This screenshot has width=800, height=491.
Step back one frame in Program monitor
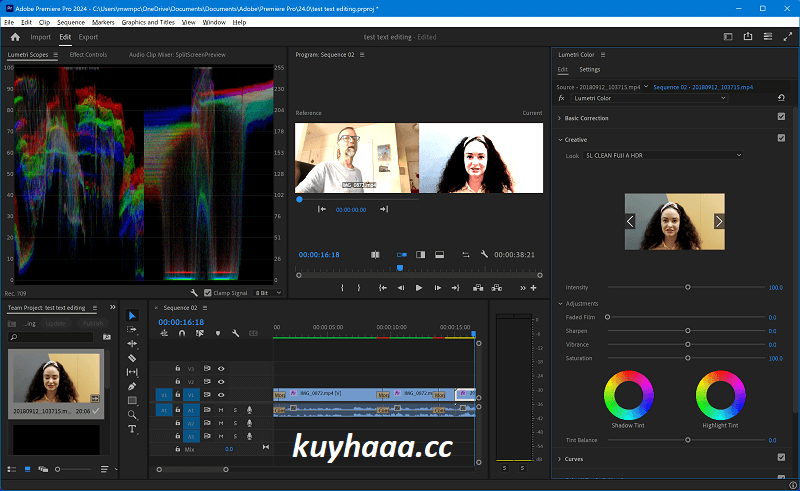coord(401,288)
